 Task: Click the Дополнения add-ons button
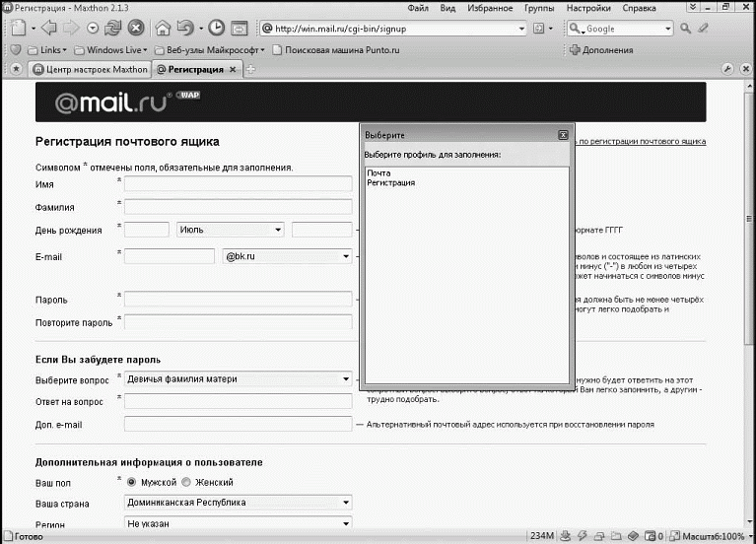(601, 50)
